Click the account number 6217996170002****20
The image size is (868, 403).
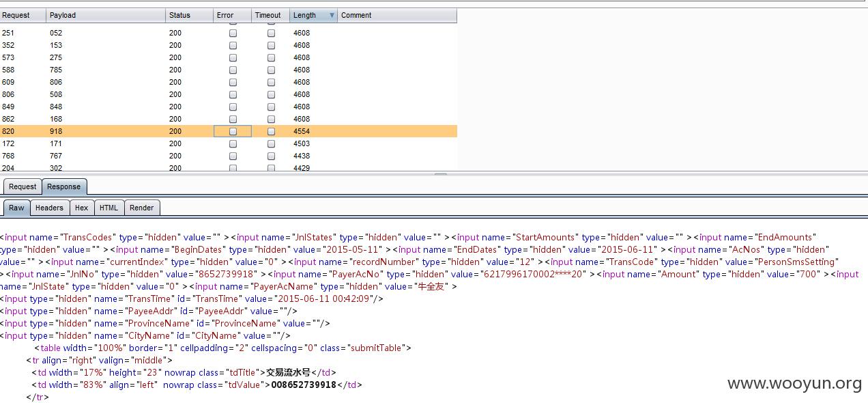534,274
